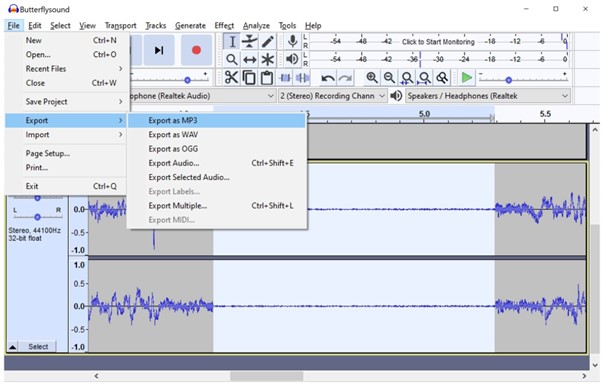
Task: Open the Tracks menu
Action: click(156, 26)
